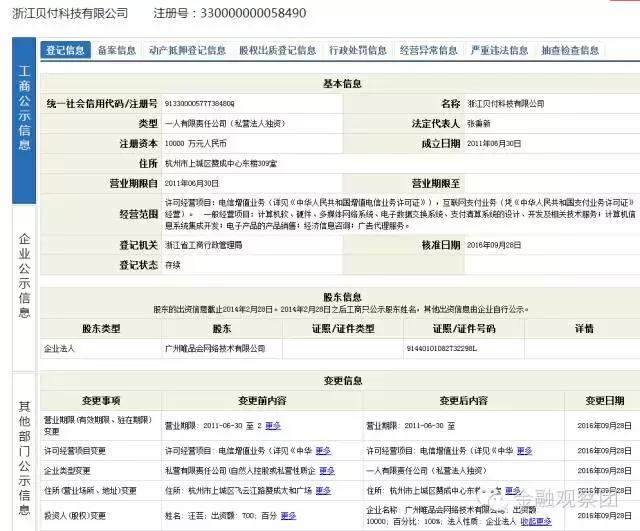The image size is (640, 531).
Task: Click the 证照/证件类型 column header
Action: click(x=343, y=329)
